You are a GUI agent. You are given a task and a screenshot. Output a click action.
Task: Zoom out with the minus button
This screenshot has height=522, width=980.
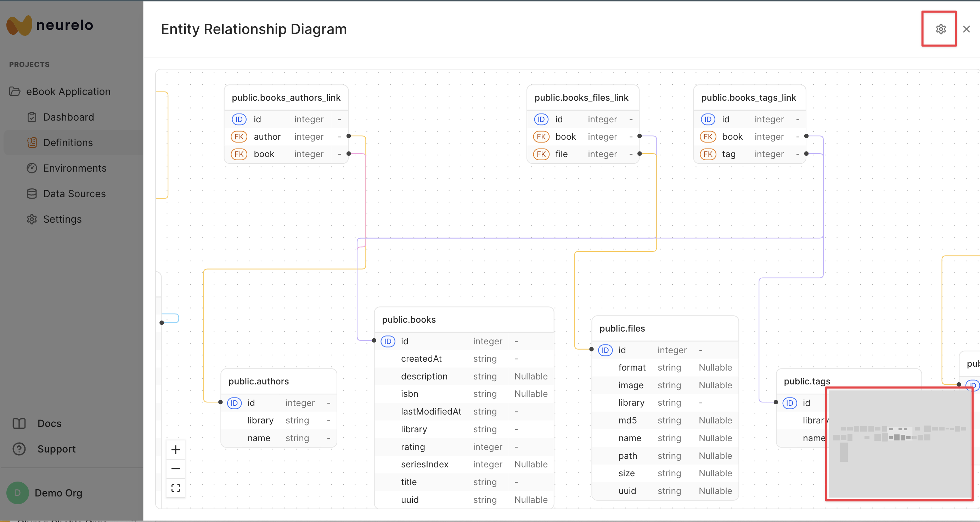175,469
